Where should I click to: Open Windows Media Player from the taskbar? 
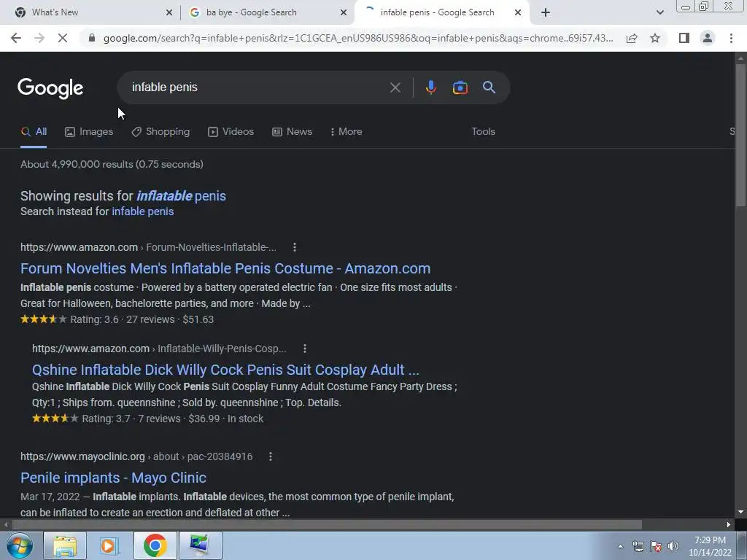pyautogui.click(x=109, y=545)
